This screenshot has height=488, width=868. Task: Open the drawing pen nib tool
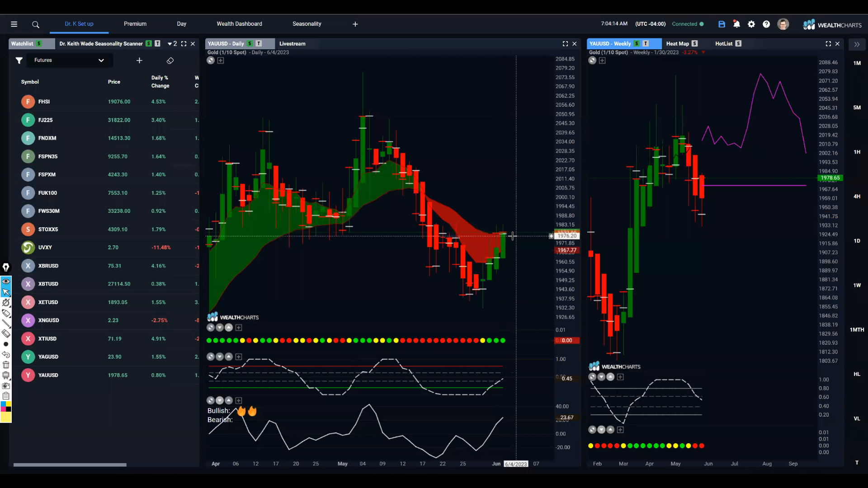(x=6, y=267)
